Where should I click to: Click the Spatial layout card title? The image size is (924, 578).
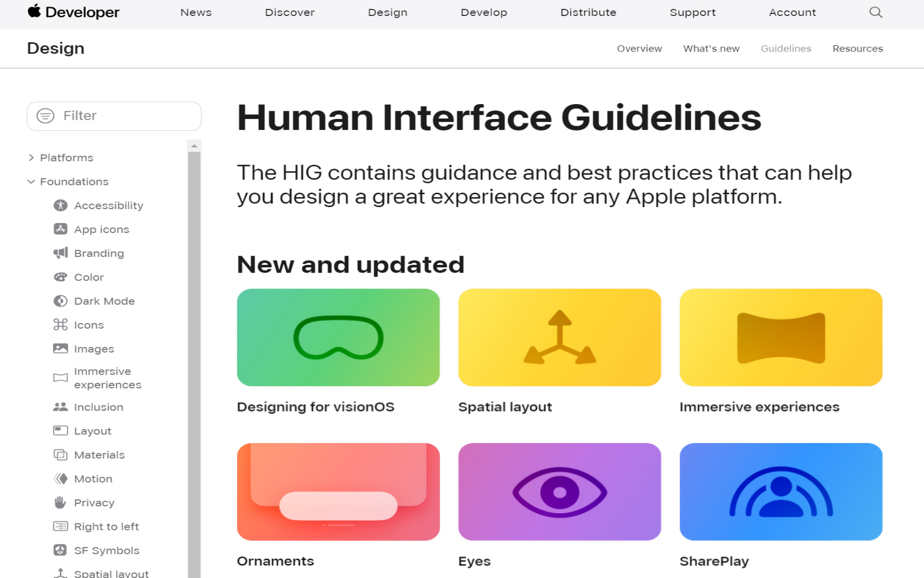[x=505, y=407]
